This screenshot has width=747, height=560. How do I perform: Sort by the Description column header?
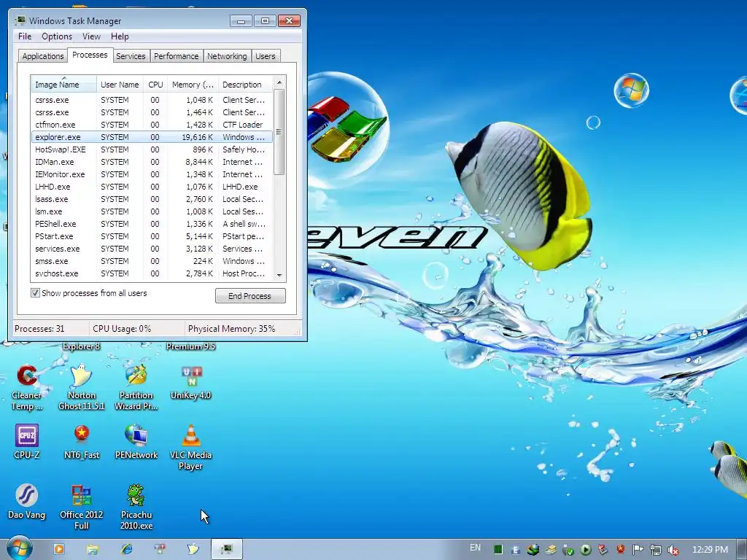click(x=245, y=85)
